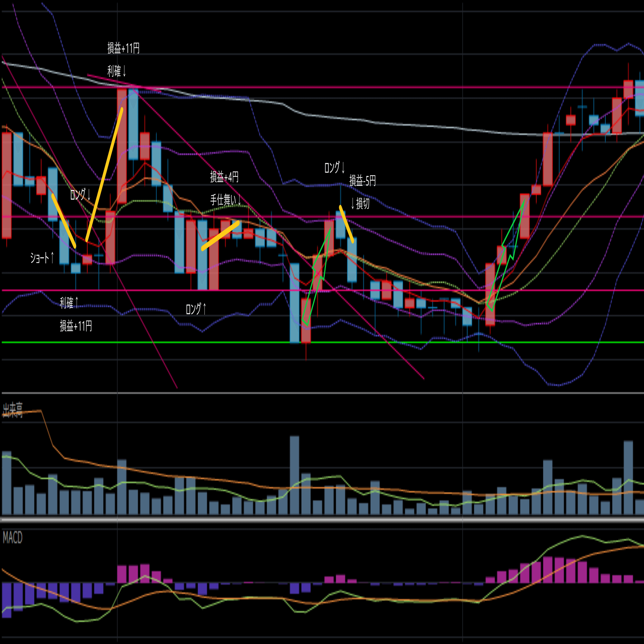Select the ↓損切 stop-loss annotation

pos(360,203)
